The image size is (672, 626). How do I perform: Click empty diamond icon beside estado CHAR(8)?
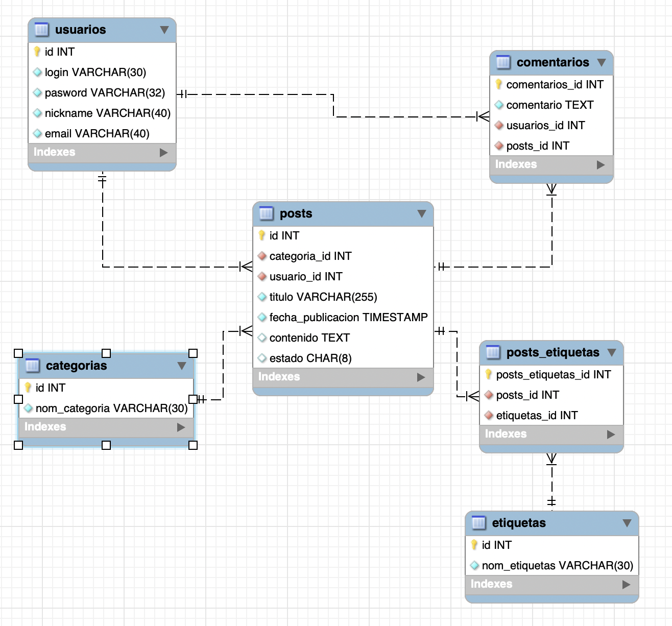262,358
